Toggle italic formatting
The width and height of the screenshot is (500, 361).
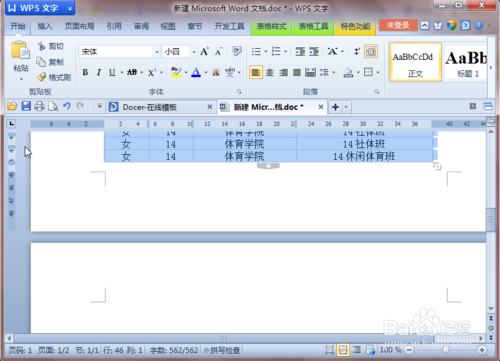click(x=99, y=72)
